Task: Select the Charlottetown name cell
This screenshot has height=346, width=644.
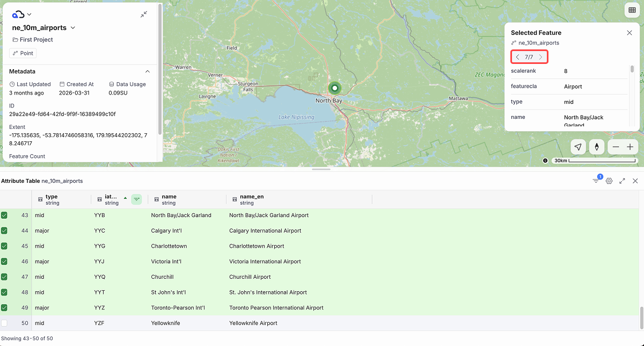Action: click(187, 246)
